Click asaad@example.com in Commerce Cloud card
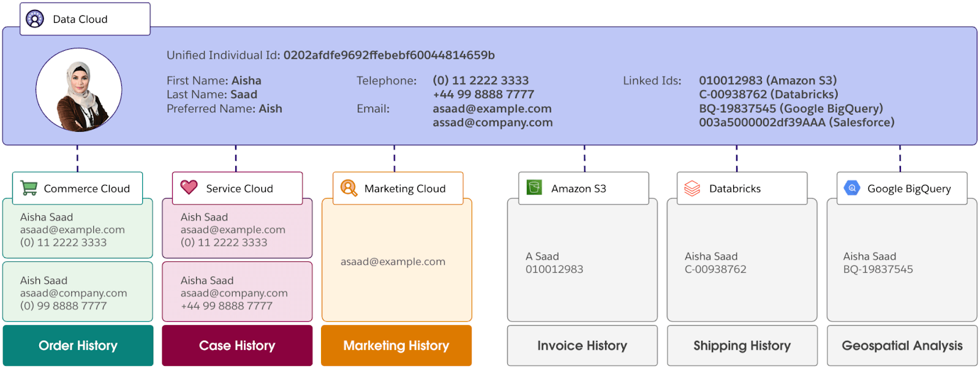980x369 pixels. point(72,230)
